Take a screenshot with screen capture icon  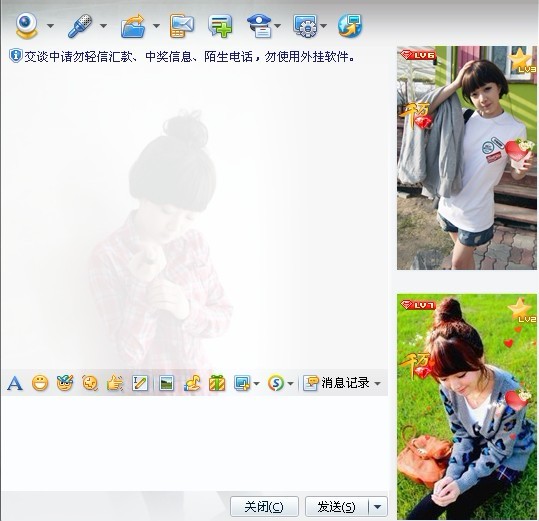coord(242,383)
